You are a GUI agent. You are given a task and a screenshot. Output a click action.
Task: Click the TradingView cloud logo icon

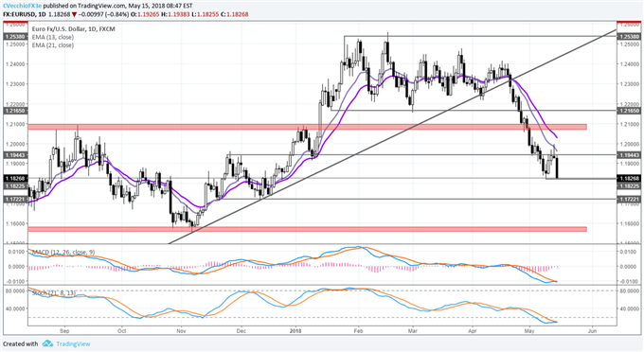tap(47, 343)
